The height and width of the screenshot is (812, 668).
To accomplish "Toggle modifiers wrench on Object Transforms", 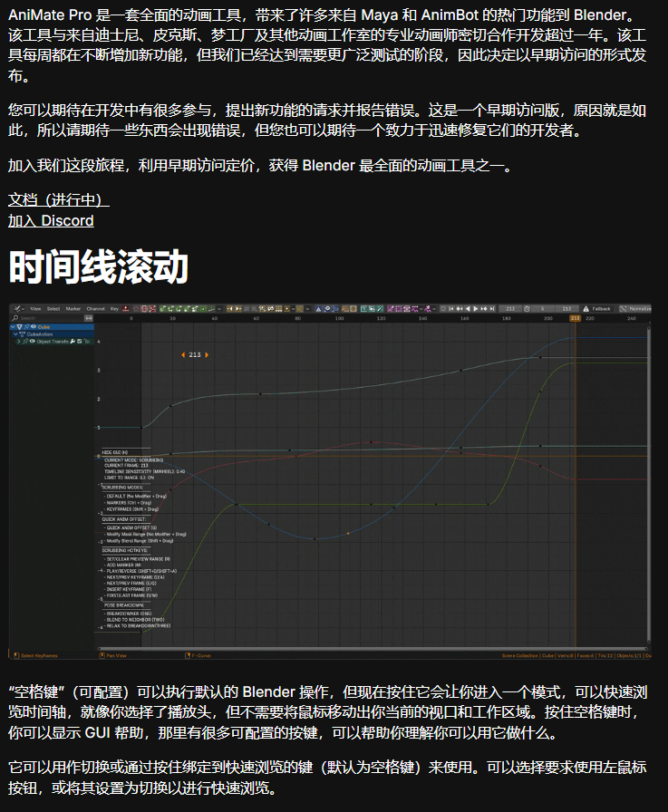I will pos(73,342).
